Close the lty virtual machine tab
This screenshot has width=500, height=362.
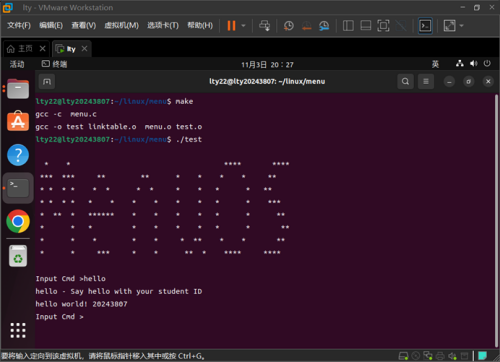[85, 49]
